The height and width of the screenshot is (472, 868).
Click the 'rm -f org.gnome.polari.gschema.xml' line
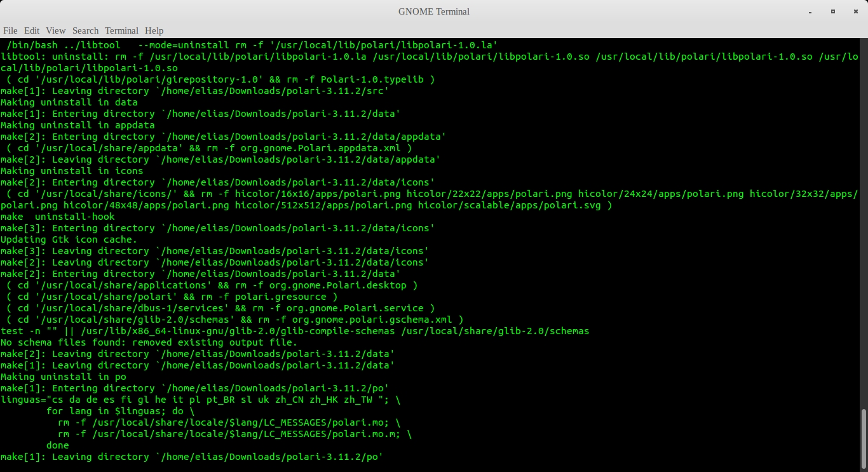(x=234, y=320)
